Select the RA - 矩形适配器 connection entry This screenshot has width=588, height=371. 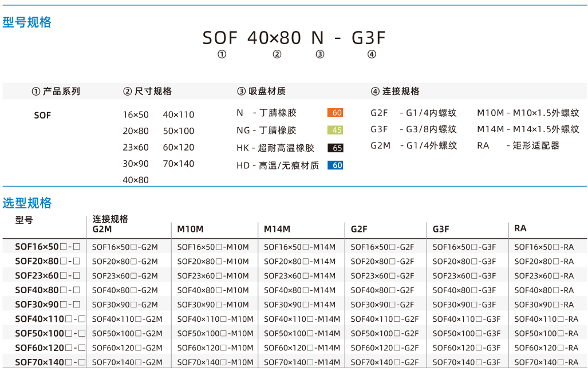pos(518,145)
